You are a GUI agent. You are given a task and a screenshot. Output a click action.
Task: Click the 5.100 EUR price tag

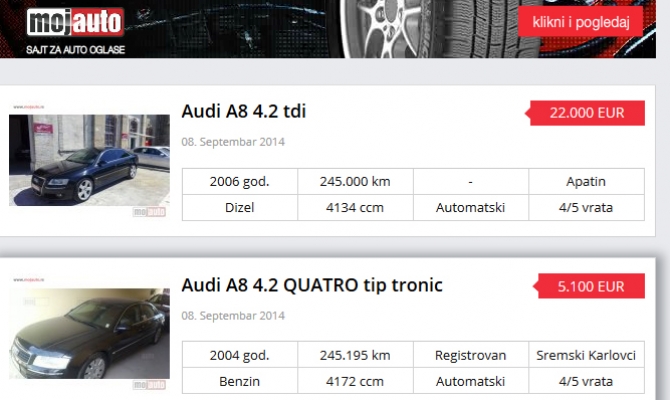pos(590,287)
